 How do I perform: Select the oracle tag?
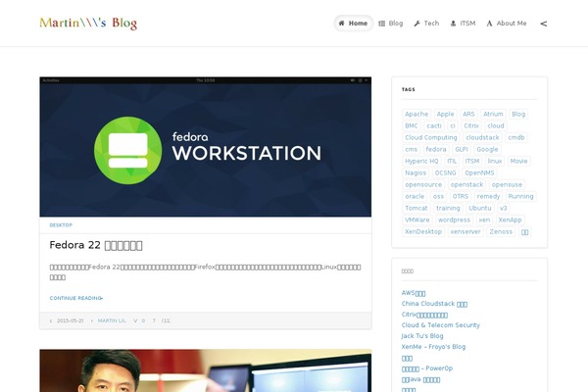[415, 196]
